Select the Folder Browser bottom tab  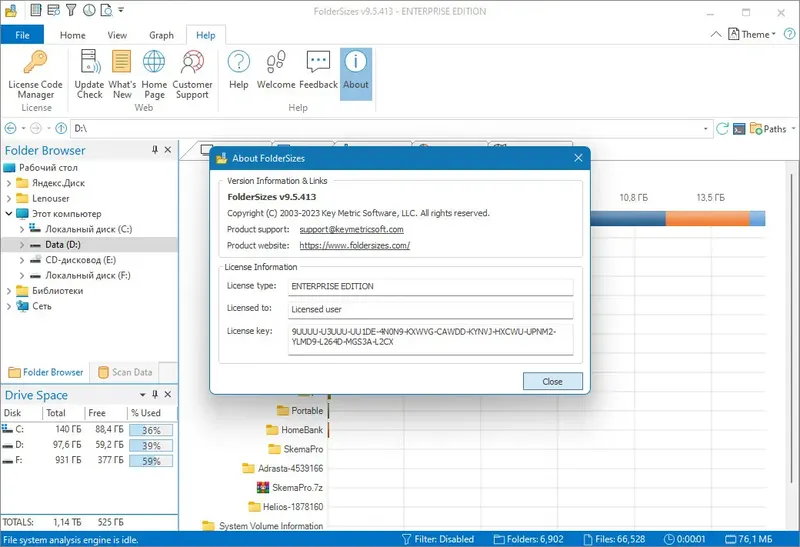(46, 372)
